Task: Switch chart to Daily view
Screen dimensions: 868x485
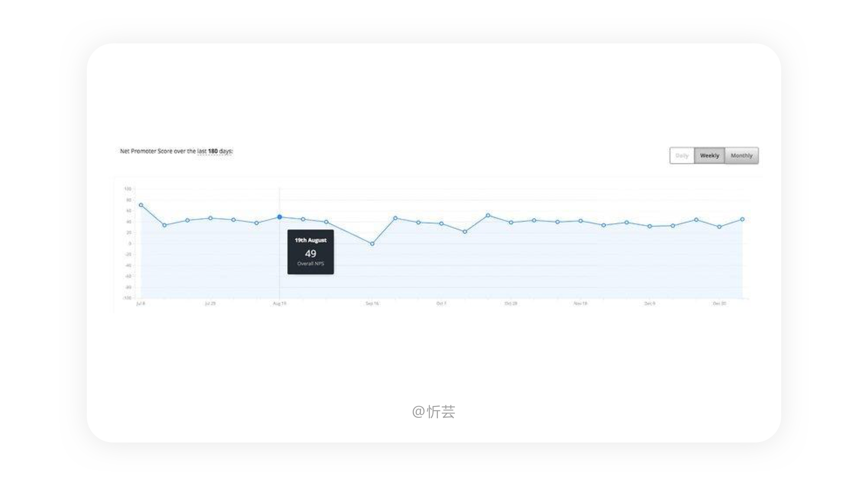Action: pyautogui.click(x=682, y=156)
